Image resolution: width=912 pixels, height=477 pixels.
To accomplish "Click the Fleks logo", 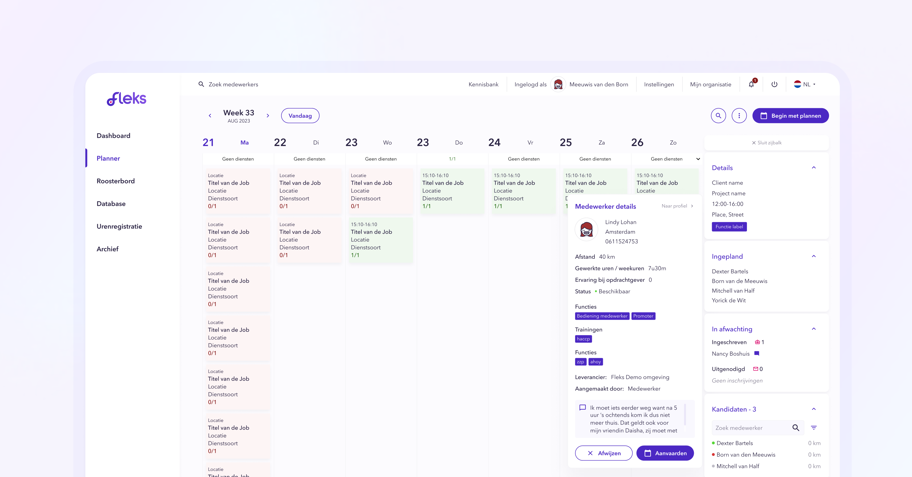I will tap(126, 99).
